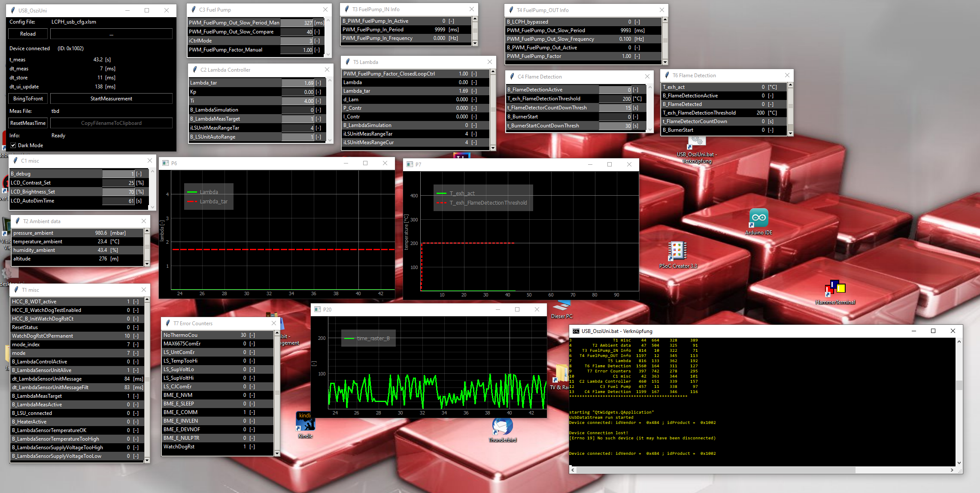This screenshot has width=980, height=493.
Task: Click the '...' config file browse button
Action: 111,34
